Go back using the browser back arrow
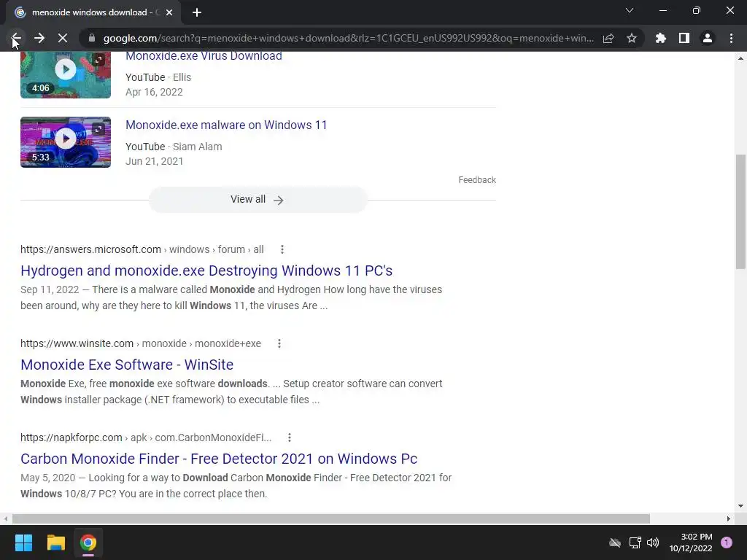The image size is (747, 560). point(16,38)
